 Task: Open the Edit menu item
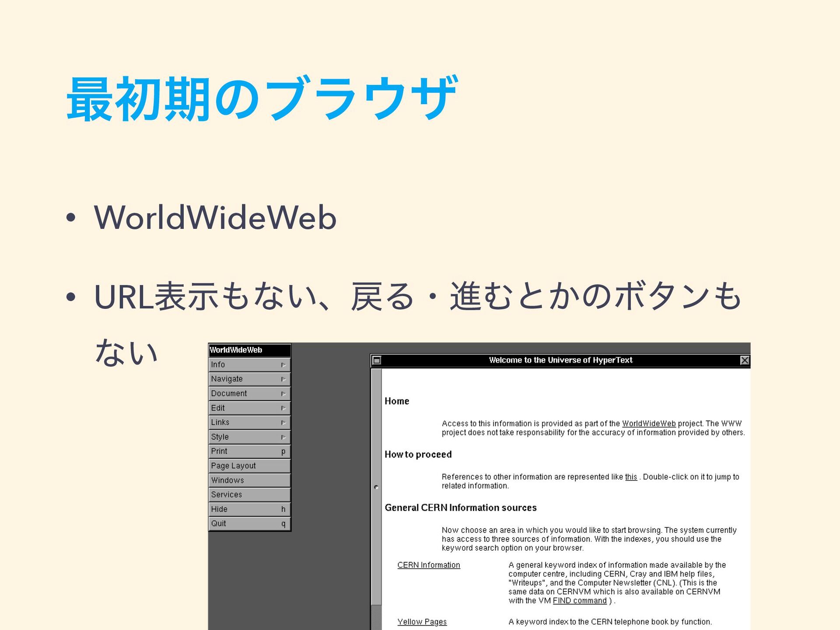click(x=249, y=408)
